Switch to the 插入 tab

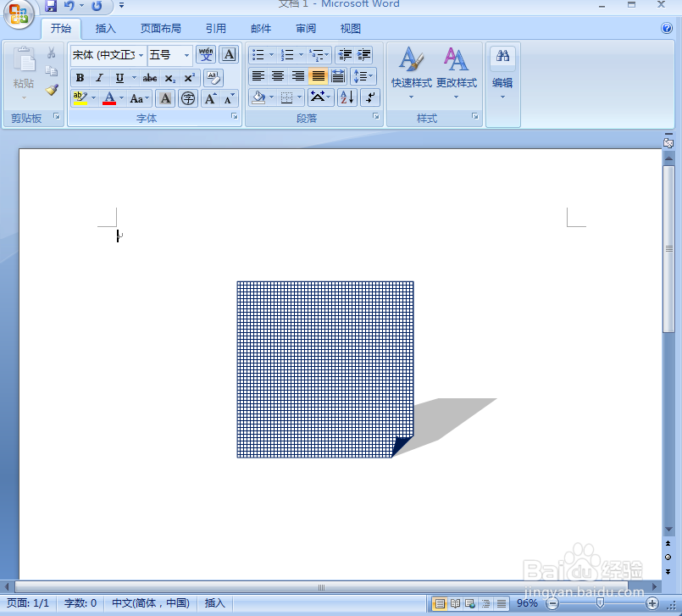click(106, 29)
